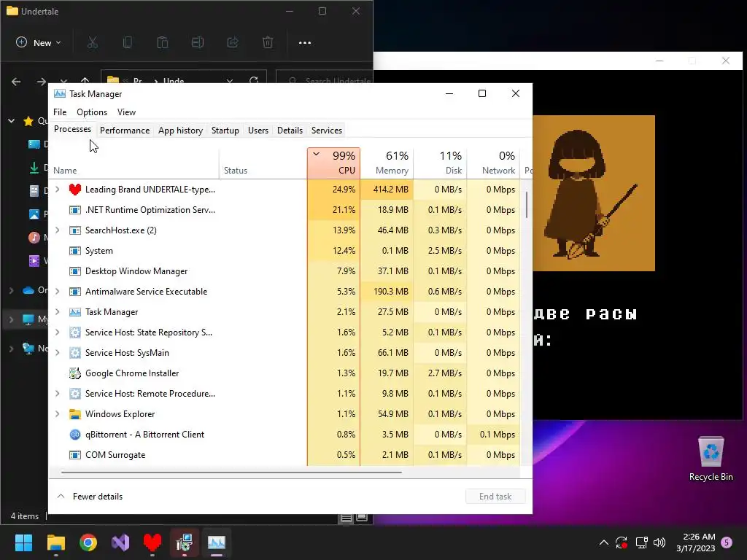
Task: Click the Paste icon in File Explorer toolbar
Action: (x=163, y=43)
